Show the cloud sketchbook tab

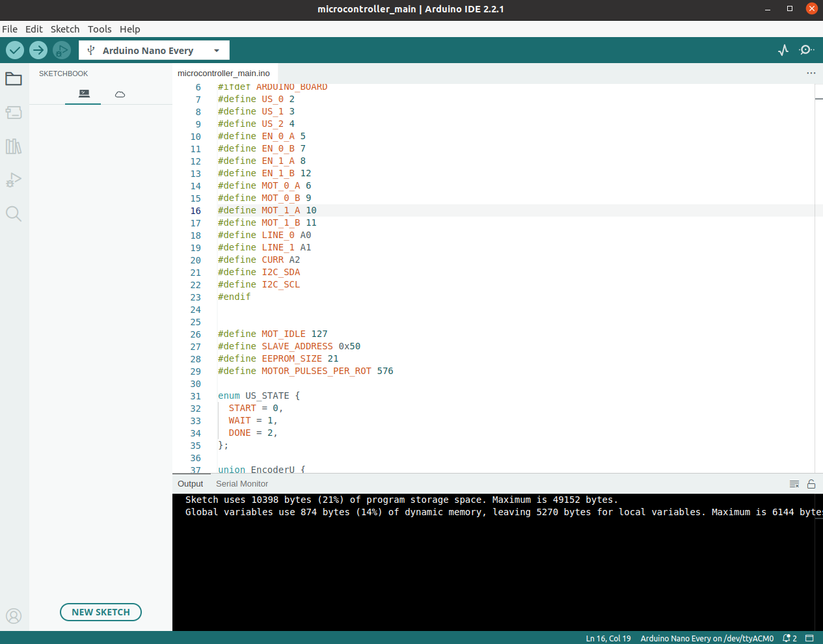(120, 94)
